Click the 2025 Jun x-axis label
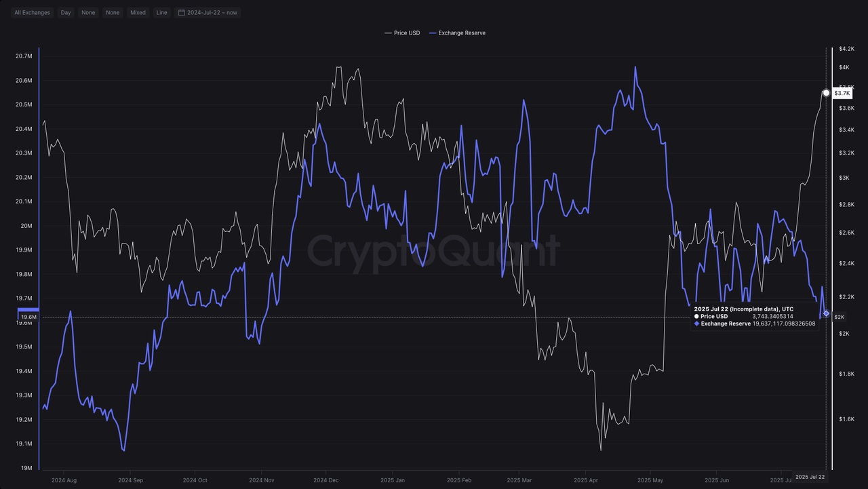The height and width of the screenshot is (489, 868). tap(717, 480)
